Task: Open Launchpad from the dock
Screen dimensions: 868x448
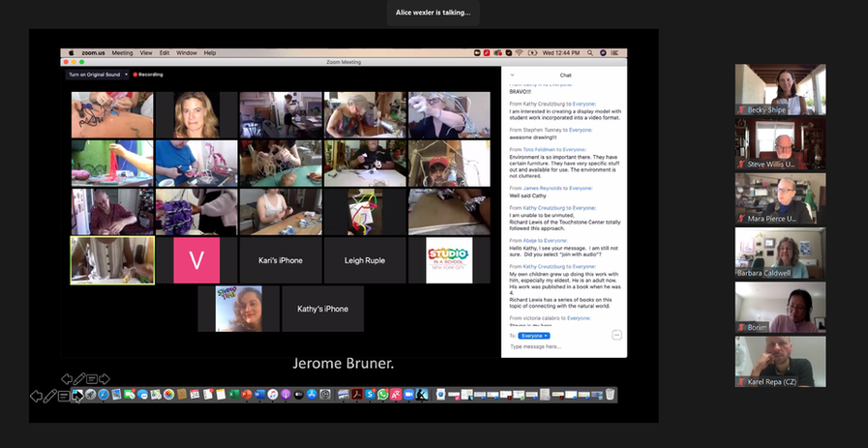Action: pyautogui.click(x=91, y=394)
